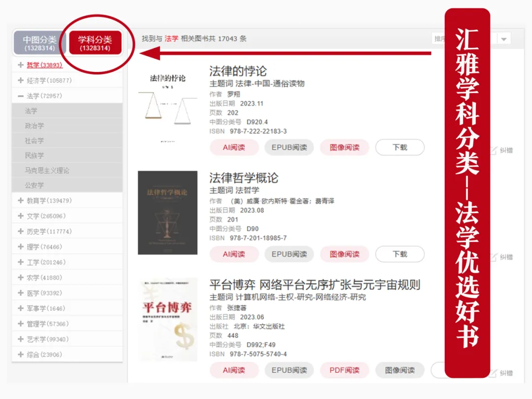Click PDF阅读 for 平台博弈

[344, 370]
